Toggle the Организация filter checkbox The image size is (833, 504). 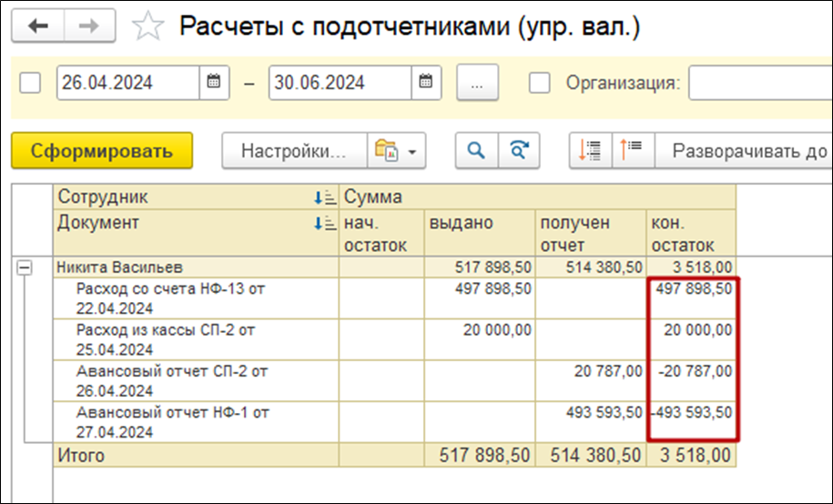click(x=540, y=83)
